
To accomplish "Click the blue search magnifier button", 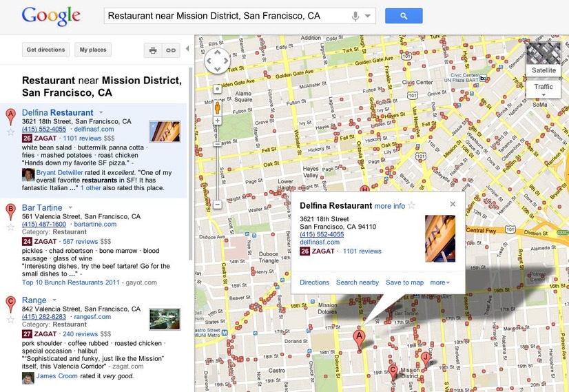I will 404,16.
